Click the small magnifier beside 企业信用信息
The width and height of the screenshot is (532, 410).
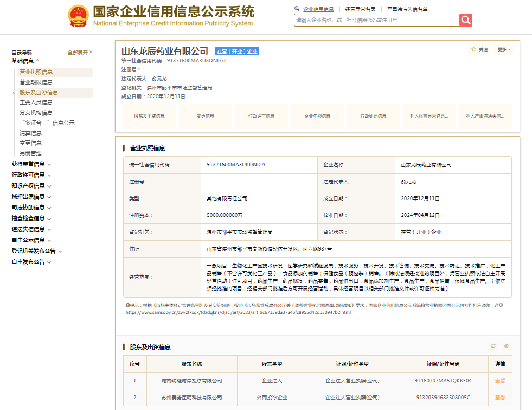297,9
